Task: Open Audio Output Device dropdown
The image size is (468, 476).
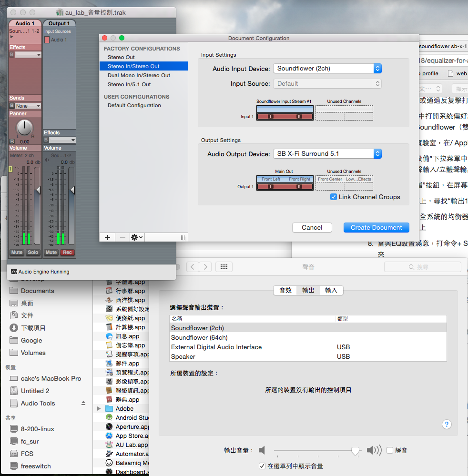Action: tap(327, 153)
